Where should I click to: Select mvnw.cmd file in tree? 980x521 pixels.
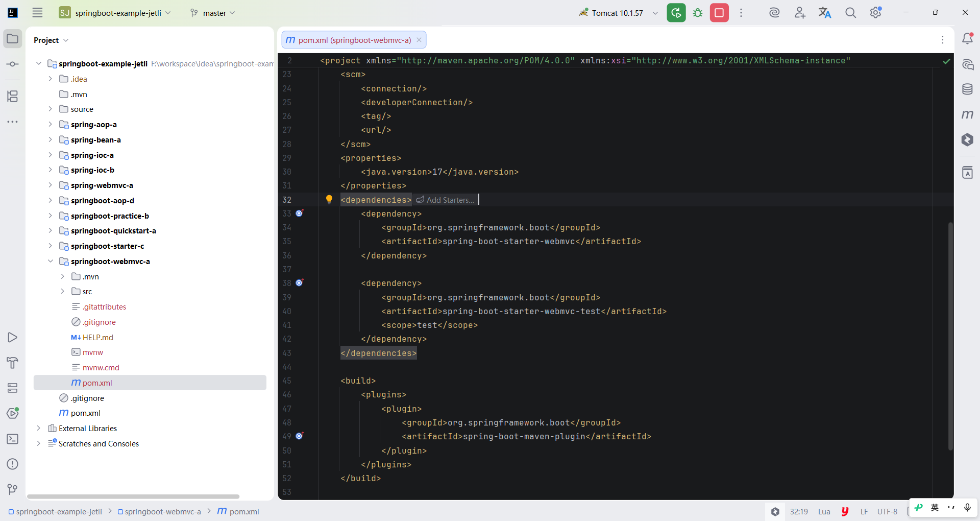pos(101,367)
